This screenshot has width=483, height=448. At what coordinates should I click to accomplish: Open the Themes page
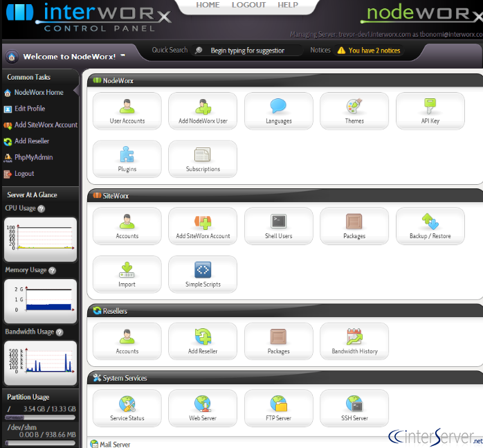click(x=354, y=111)
